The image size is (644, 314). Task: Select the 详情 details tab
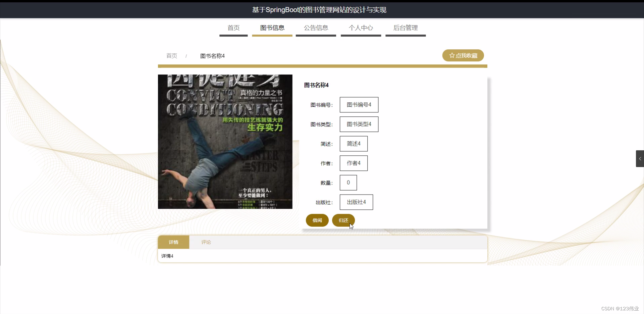click(174, 242)
